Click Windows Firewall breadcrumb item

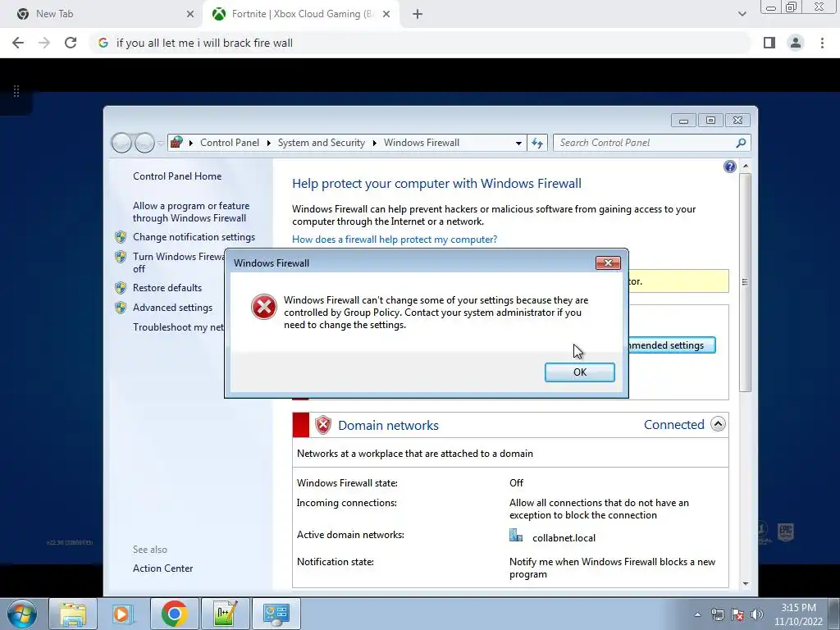coord(421,143)
